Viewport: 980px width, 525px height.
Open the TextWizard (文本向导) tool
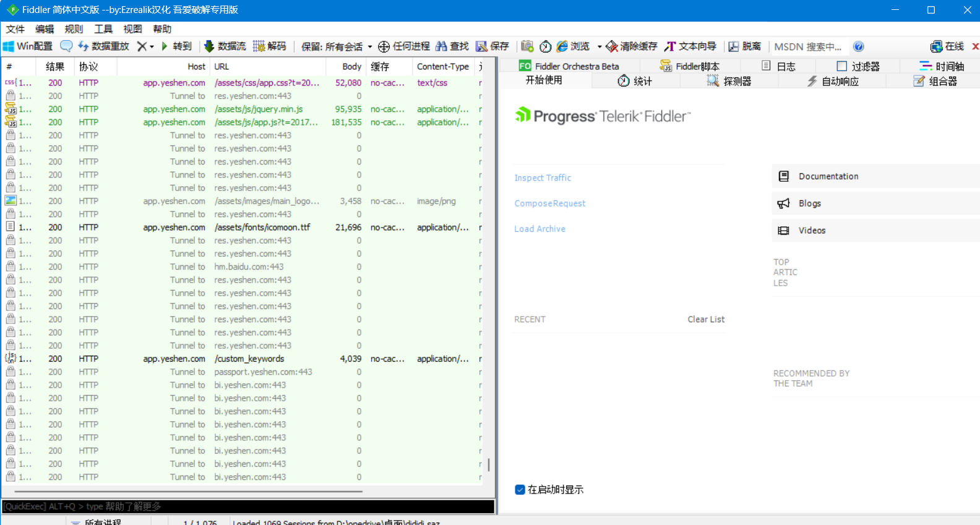(x=690, y=46)
